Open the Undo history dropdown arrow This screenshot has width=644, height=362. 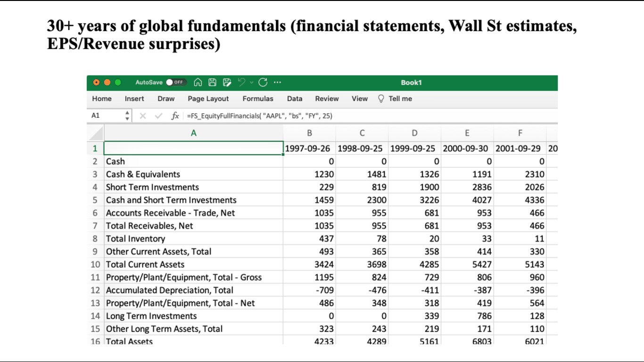(x=252, y=83)
